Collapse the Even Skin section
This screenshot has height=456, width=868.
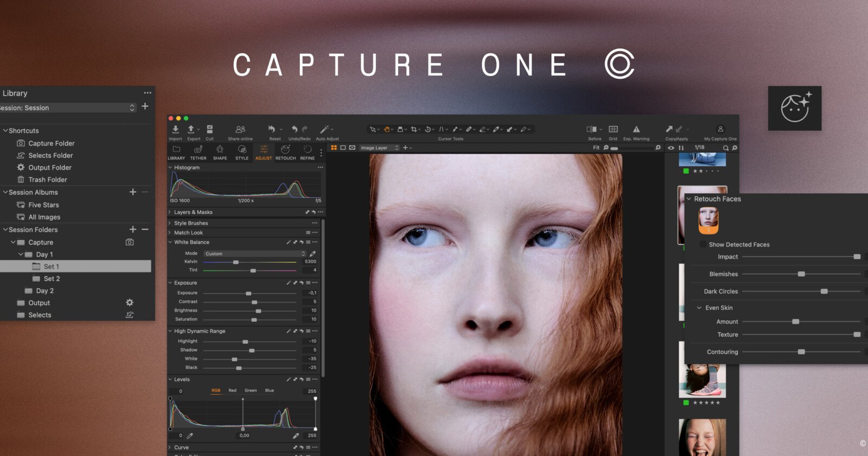pos(699,308)
